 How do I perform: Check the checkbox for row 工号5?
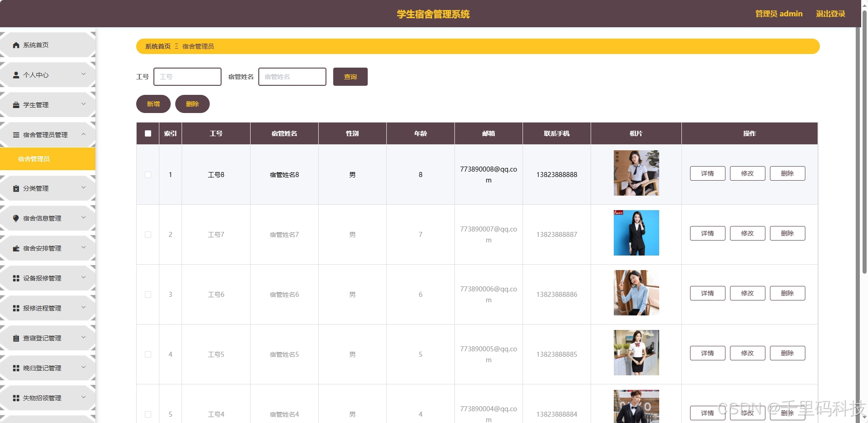pyautogui.click(x=148, y=354)
